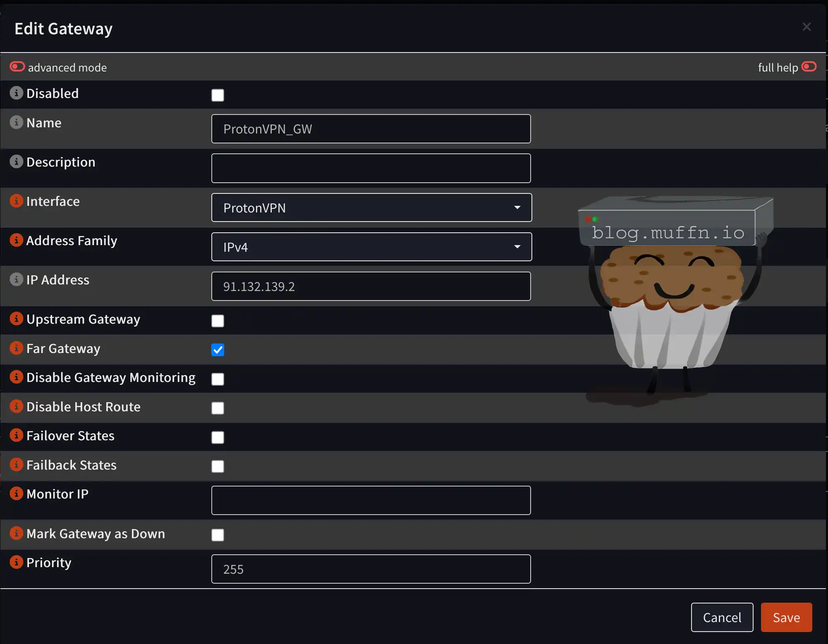Click into the Monitor IP field
The height and width of the screenshot is (644, 828).
[371, 500]
